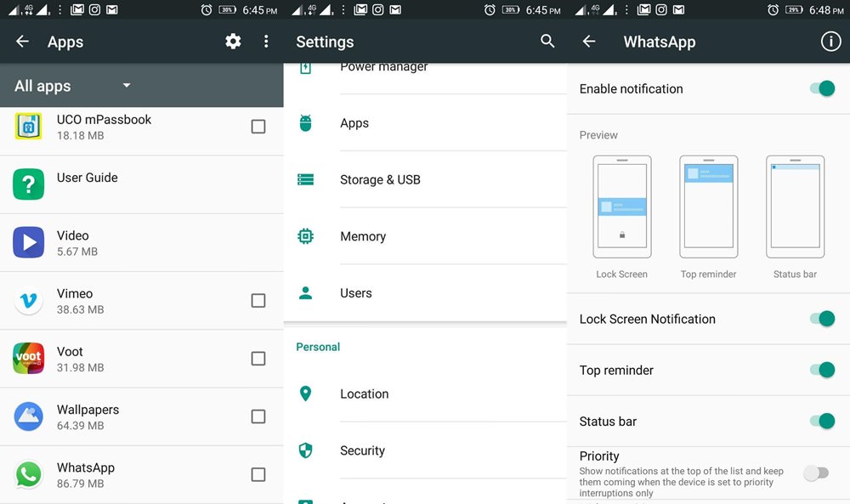
Task: Tap the battery indicator in WhatsApp status bar
Action: [794, 9]
